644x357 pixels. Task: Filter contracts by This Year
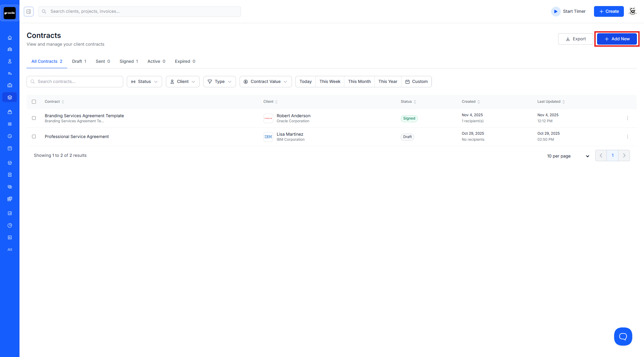point(388,82)
